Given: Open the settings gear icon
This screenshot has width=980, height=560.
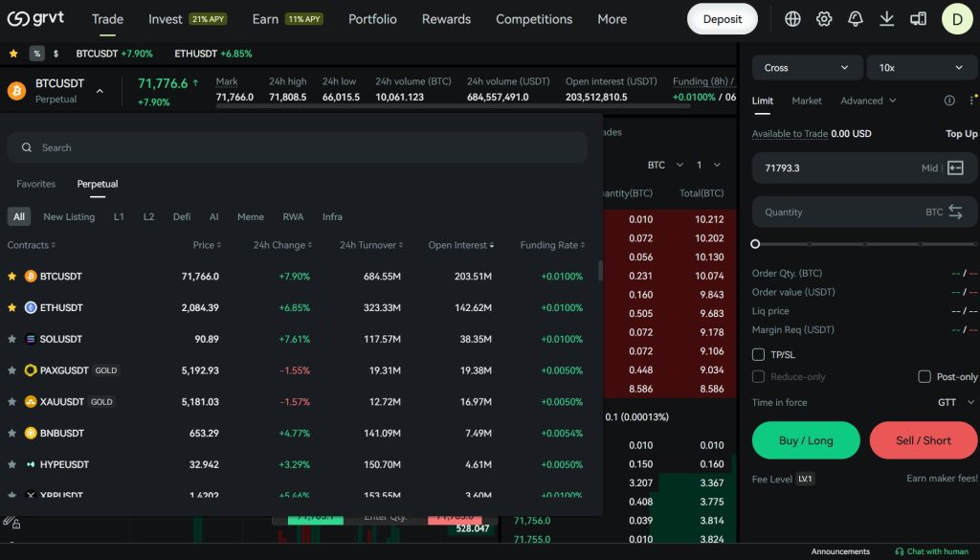Looking at the screenshot, I should tap(823, 18).
